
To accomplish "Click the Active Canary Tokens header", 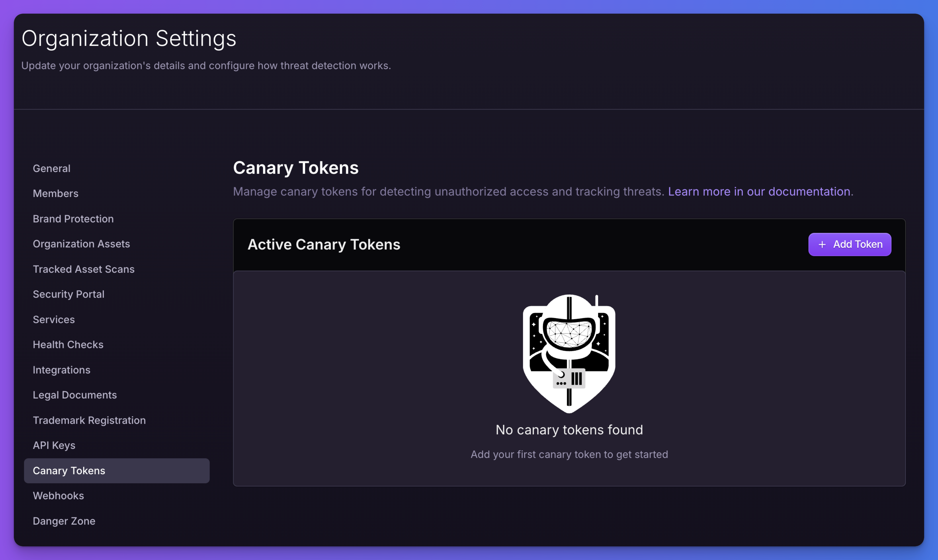I will 324,245.
